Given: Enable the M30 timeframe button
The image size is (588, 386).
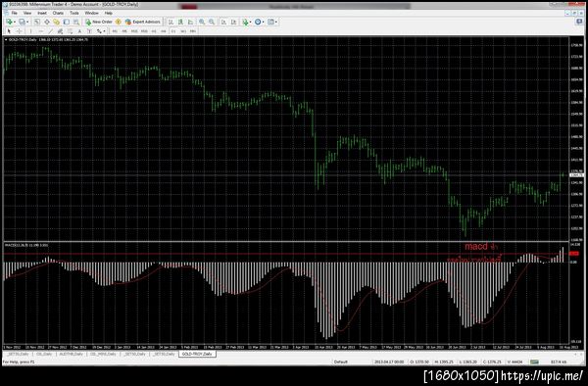Looking at the screenshot, I should [x=144, y=31].
